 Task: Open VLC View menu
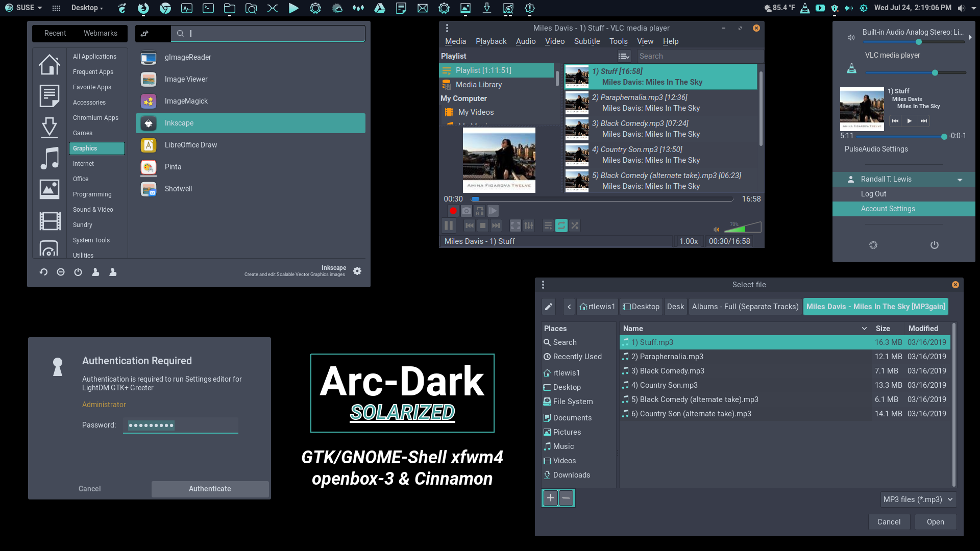[645, 41]
